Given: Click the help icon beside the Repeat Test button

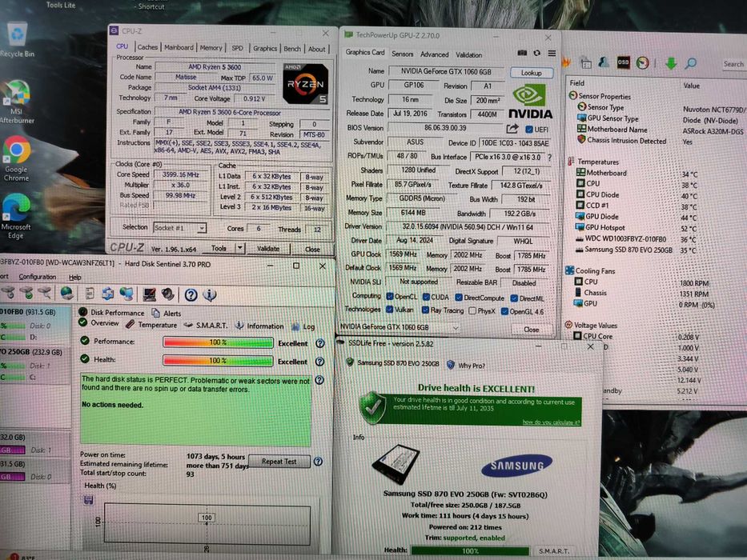Looking at the screenshot, I should tap(318, 462).
